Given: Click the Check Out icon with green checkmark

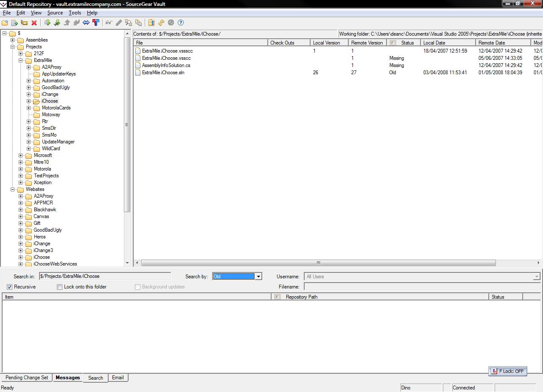Looking at the screenshot, I should [x=57, y=22].
